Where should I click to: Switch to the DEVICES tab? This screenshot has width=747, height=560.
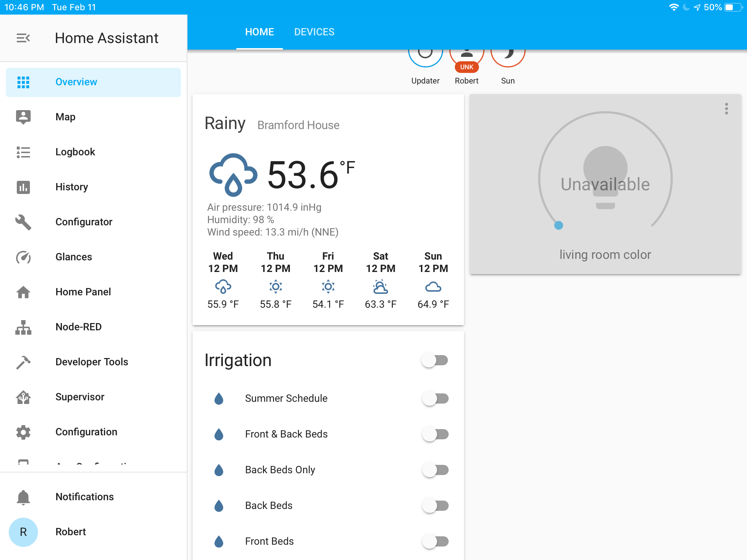point(314,32)
